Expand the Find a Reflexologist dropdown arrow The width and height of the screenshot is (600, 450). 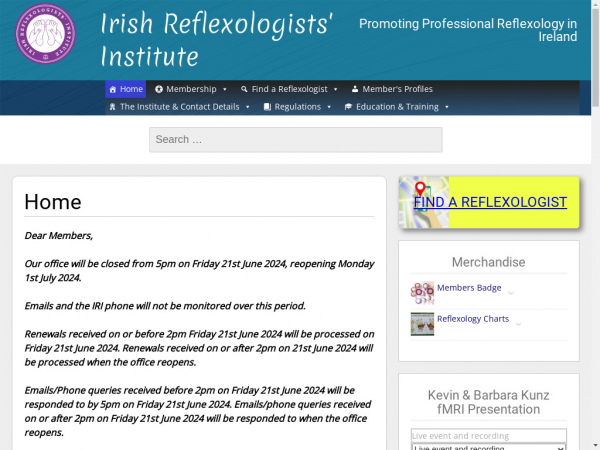click(x=336, y=90)
